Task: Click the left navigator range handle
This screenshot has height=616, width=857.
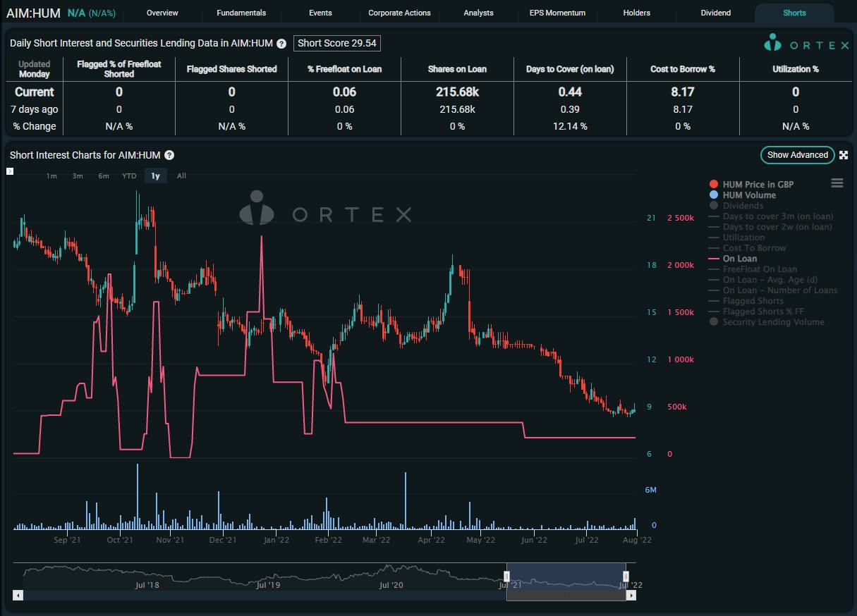Action: pos(506,576)
